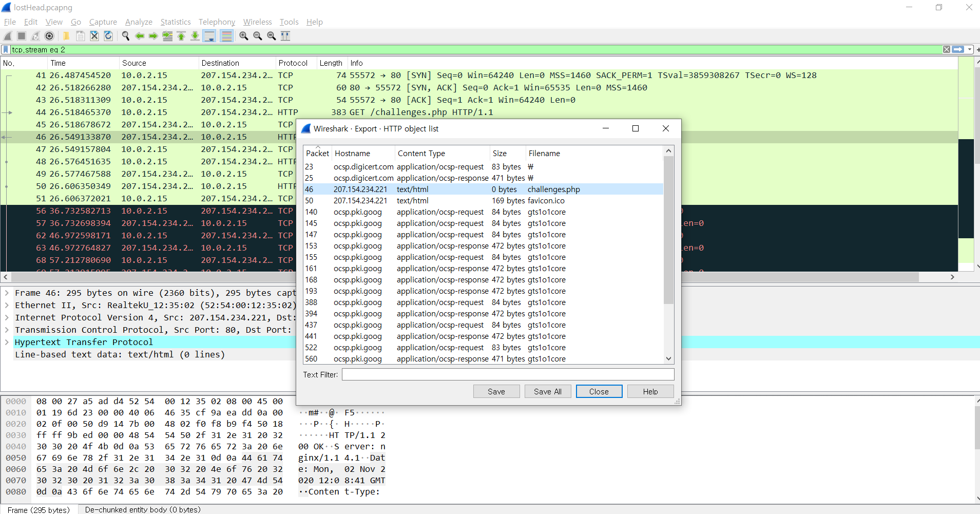The width and height of the screenshot is (980, 514).
Task: Sort object list by Hostname column
Action: [363, 153]
